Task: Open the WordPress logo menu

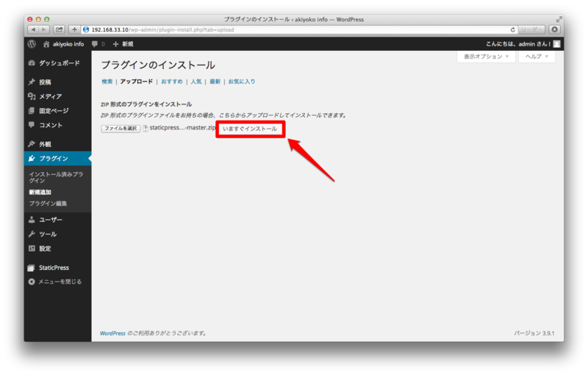Action: point(32,44)
